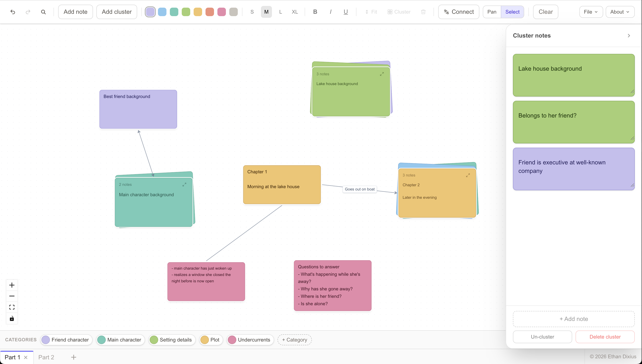This screenshot has height=364, width=642.
Task: Choose the orange color swatch
Action: (210, 12)
